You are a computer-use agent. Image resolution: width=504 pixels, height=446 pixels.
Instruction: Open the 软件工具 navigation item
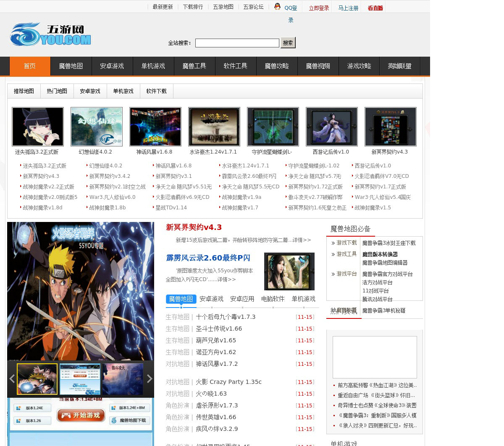click(x=236, y=66)
